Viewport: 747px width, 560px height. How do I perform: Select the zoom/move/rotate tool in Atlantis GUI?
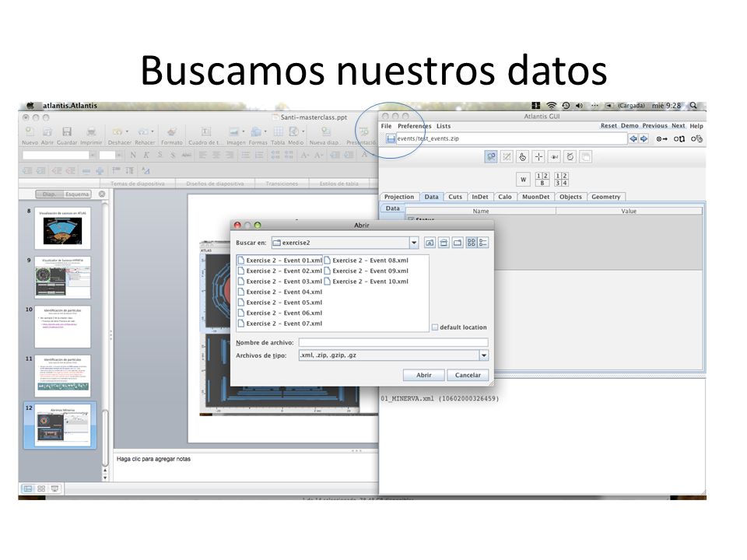tap(491, 156)
